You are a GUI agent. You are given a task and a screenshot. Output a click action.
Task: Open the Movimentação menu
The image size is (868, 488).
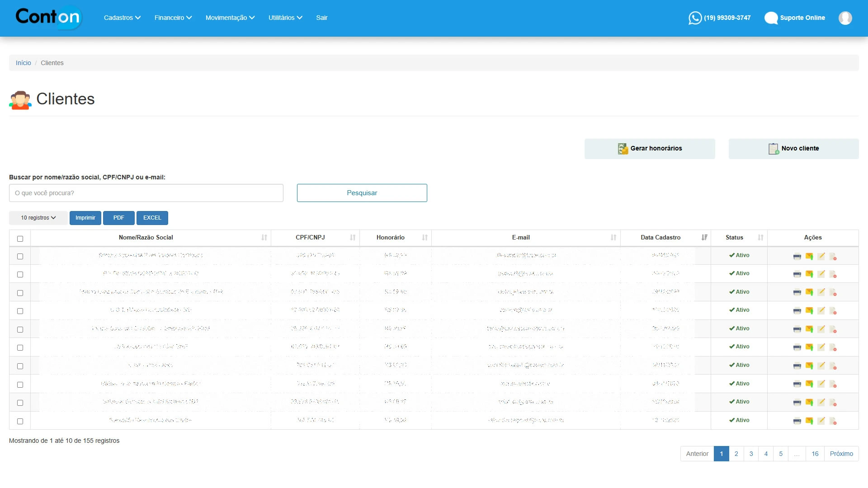tap(230, 18)
